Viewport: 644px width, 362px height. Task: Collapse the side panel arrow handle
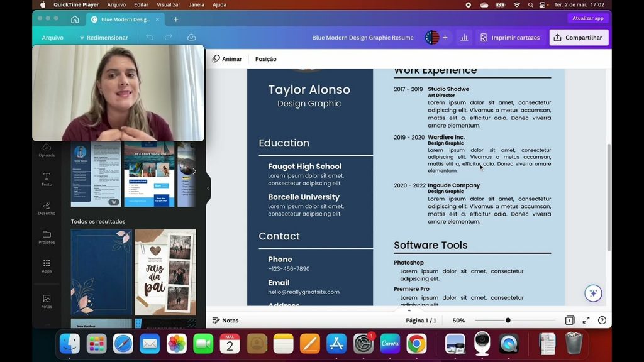click(208, 188)
